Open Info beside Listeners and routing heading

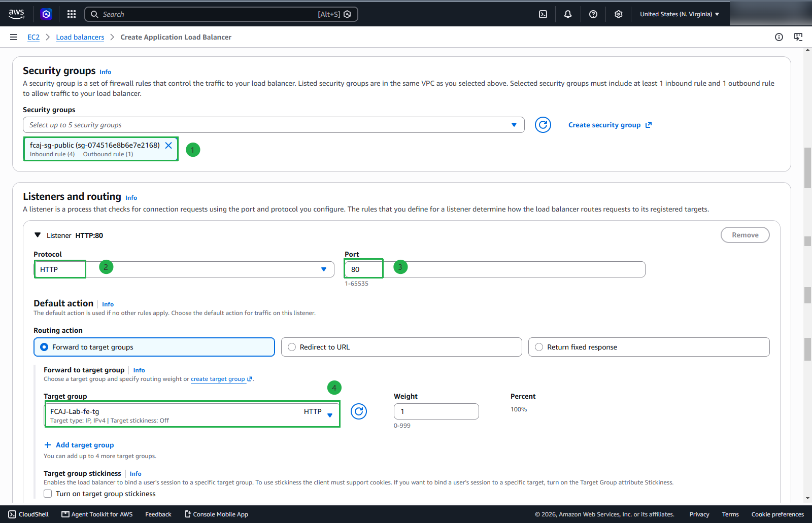(x=131, y=198)
